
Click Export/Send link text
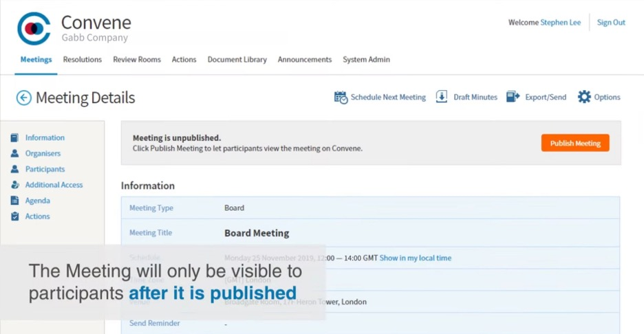(x=546, y=98)
